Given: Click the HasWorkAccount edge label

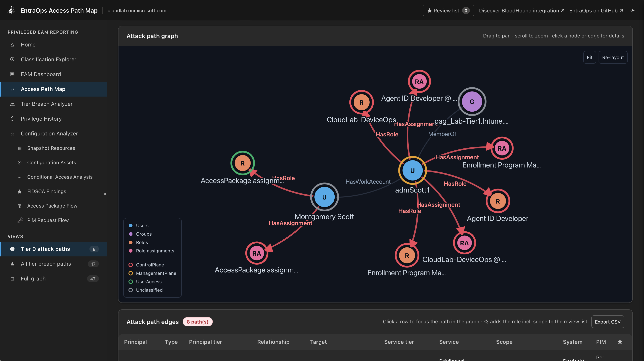Looking at the screenshot, I should click(368, 182).
